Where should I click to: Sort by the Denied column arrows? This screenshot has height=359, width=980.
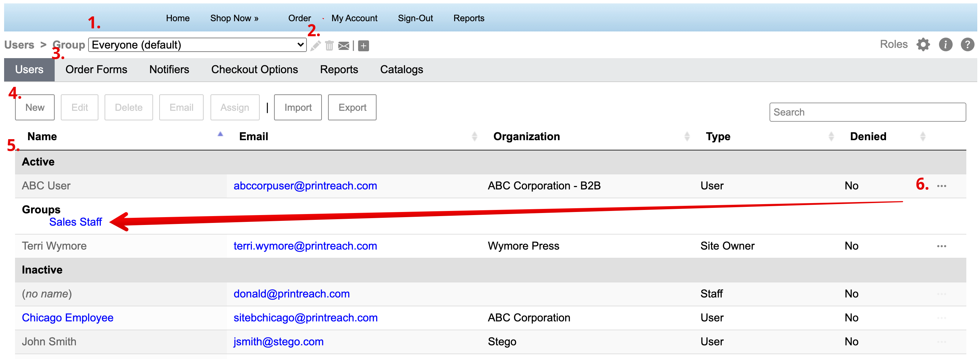[922, 136]
